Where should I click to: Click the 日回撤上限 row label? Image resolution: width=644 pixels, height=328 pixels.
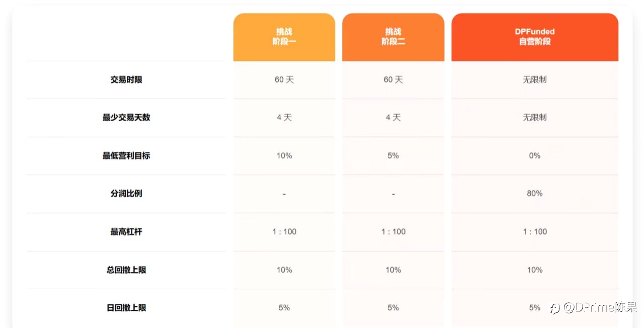click(x=126, y=307)
